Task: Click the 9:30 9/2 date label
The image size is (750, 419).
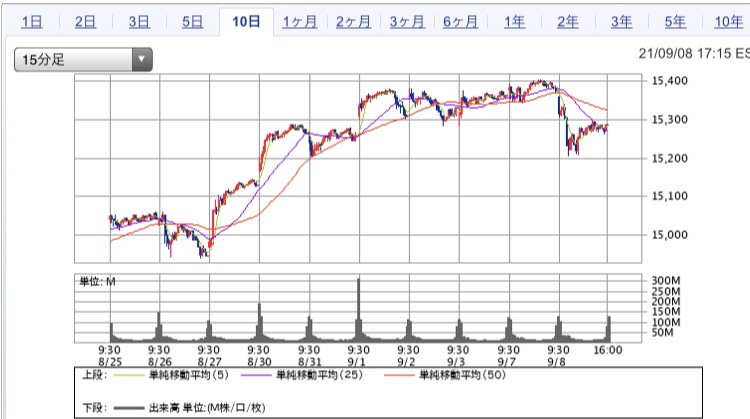Action: [408, 356]
